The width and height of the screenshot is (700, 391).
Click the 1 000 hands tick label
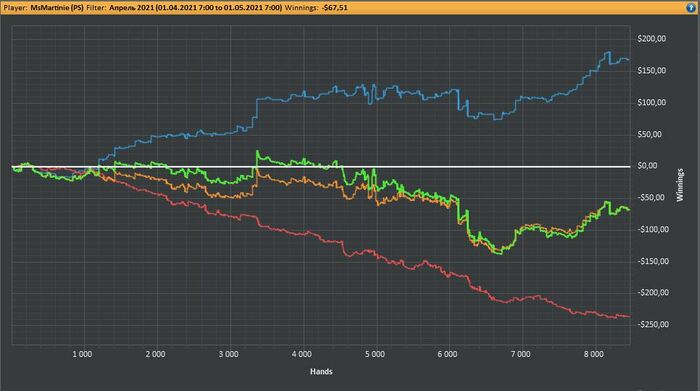[82, 354]
